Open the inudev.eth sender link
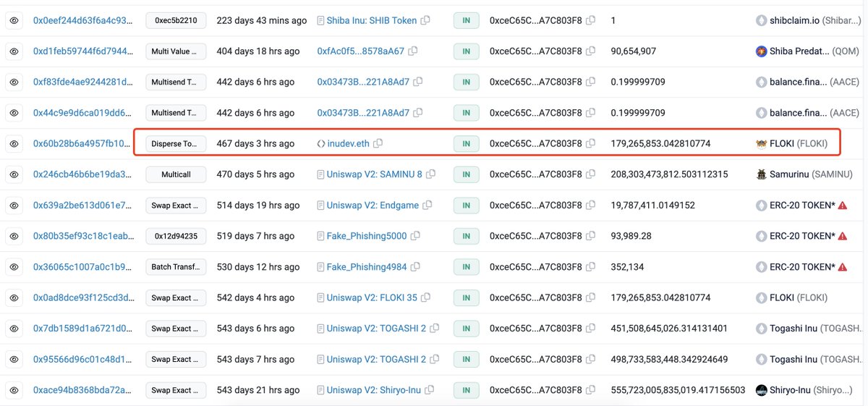The image size is (868, 406). [x=348, y=144]
